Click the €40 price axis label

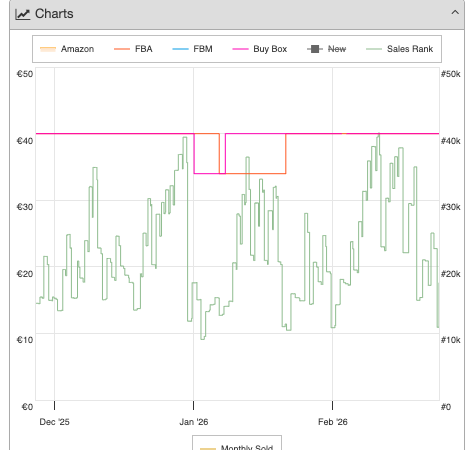coord(25,141)
